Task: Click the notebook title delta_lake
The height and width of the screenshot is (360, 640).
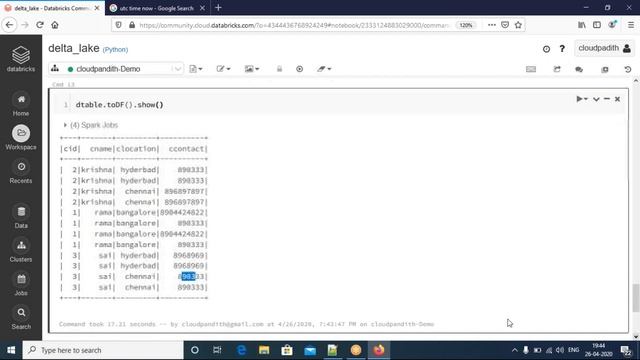Action: [x=74, y=48]
